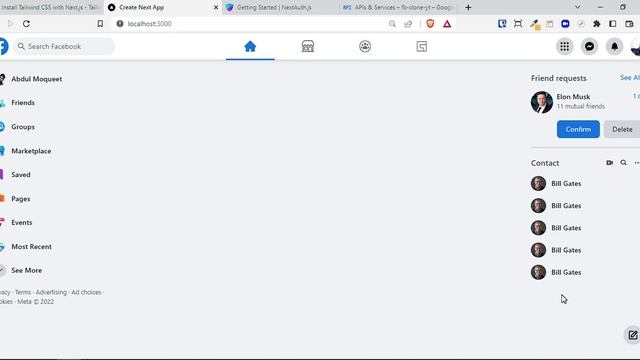Click Ad choices footer link

click(86, 292)
